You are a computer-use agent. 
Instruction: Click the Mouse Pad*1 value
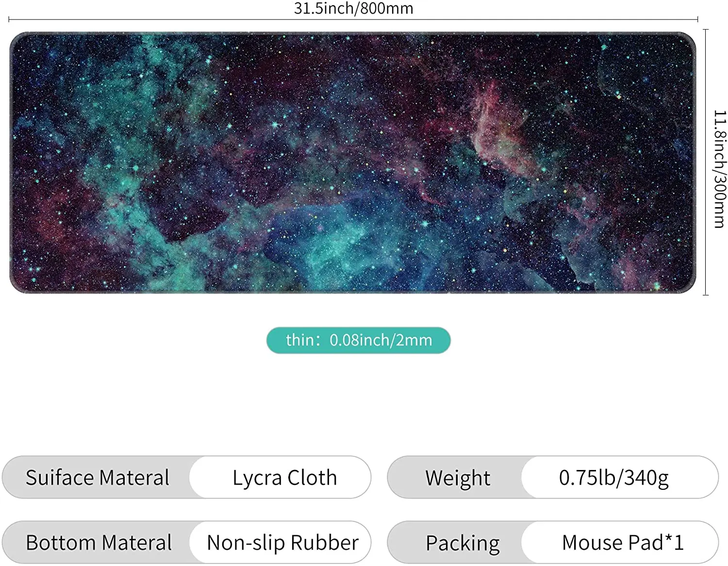pyautogui.click(x=623, y=542)
